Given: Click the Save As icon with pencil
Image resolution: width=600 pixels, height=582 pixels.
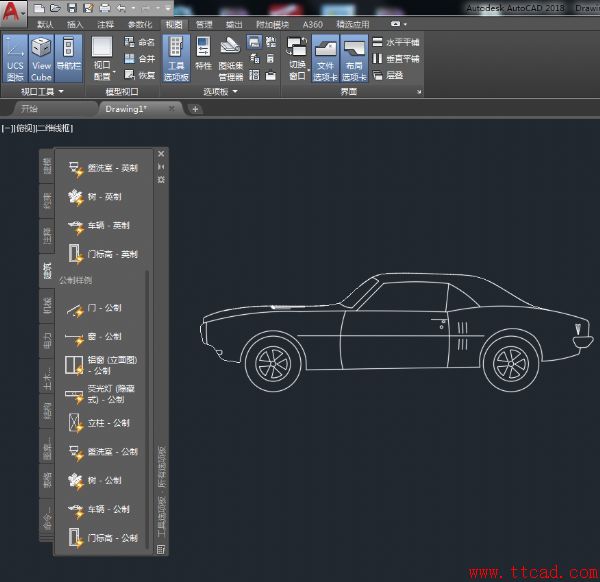Looking at the screenshot, I should pyautogui.click(x=88, y=8).
